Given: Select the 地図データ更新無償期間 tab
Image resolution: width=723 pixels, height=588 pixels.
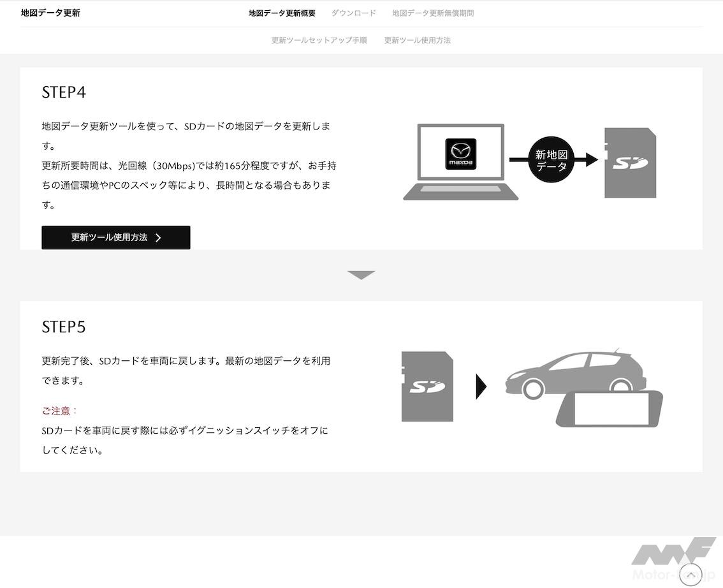Looking at the screenshot, I should click(x=433, y=13).
